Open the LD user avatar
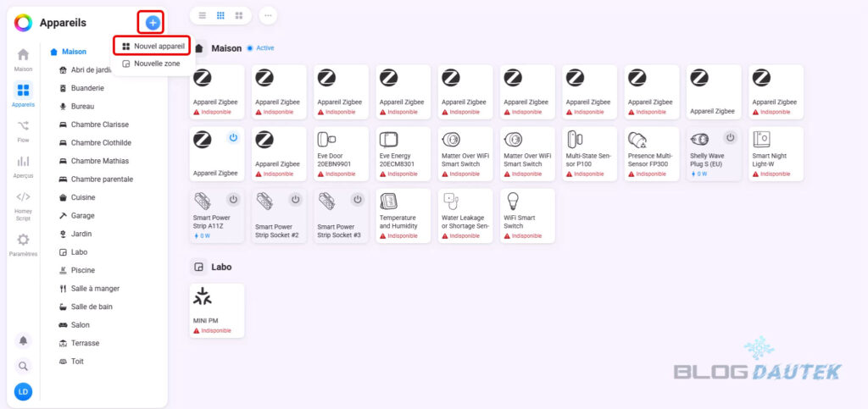This screenshot has width=868, height=409. pyautogui.click(x=23, y=392)
